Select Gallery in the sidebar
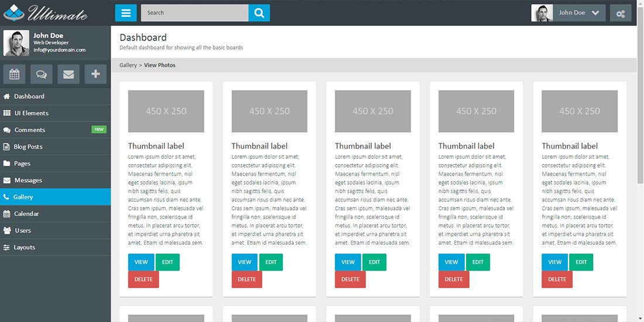Image resolution: width=644 pixels, height=322 pixels. click(x=56, y=197)
